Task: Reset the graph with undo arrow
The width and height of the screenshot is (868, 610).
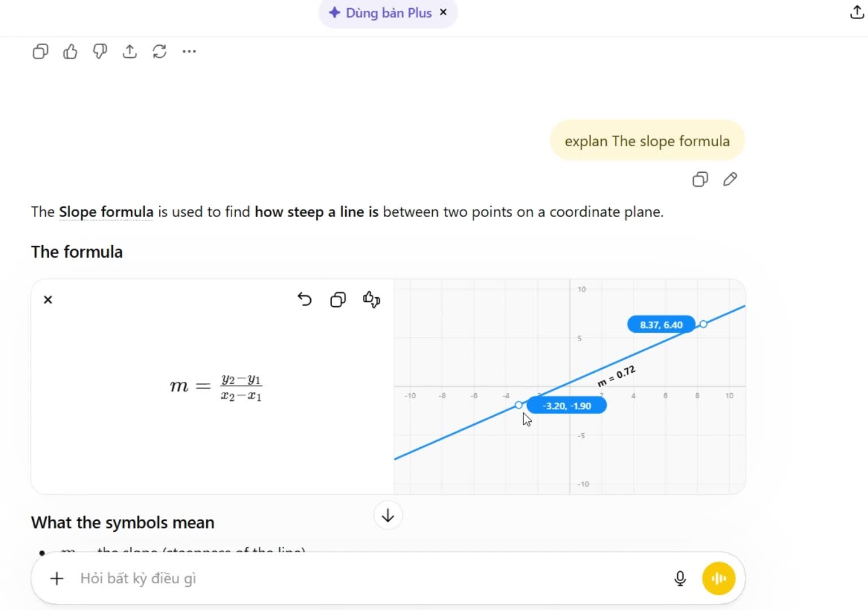Action: (305, 299)
